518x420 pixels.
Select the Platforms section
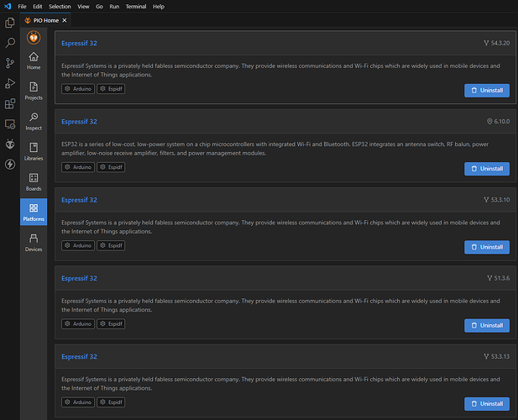(x=34, y=212)
